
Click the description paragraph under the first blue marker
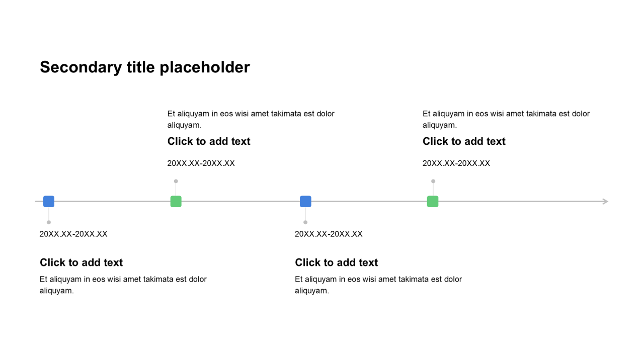point(123,285)
